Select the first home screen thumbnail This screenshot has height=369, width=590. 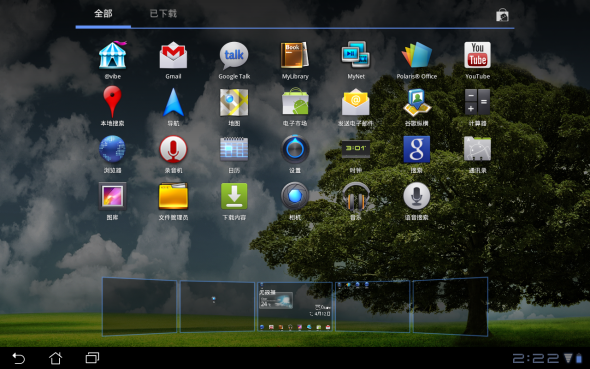(x=140, y=306)
